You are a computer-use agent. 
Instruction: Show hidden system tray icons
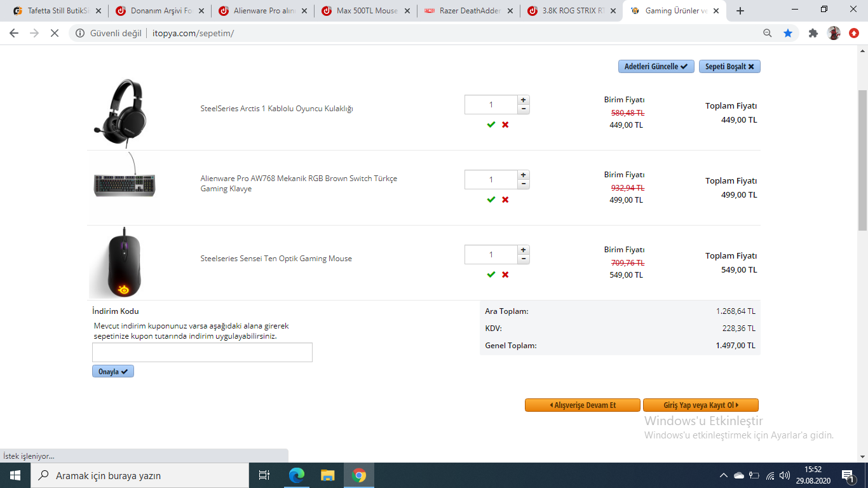723,475
